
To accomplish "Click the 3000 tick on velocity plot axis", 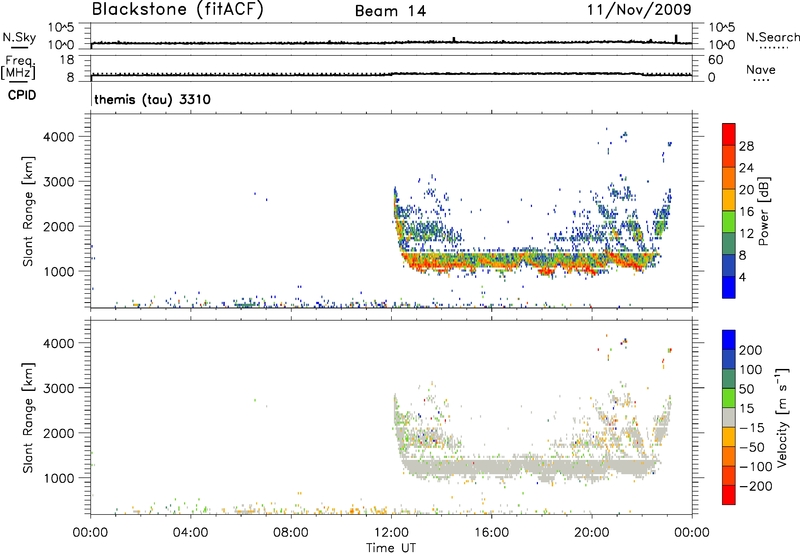I will pos(59,388).
